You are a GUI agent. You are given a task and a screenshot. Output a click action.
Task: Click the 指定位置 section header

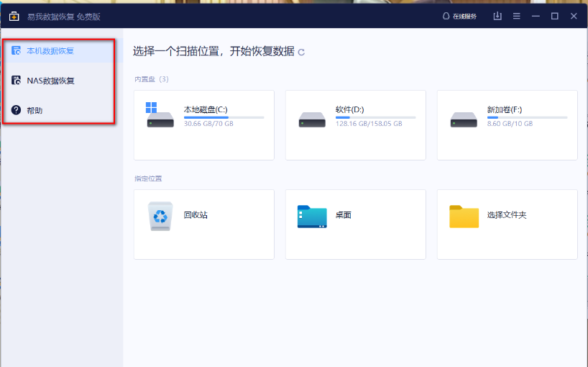pyautogui.click(x=148, y=178)
